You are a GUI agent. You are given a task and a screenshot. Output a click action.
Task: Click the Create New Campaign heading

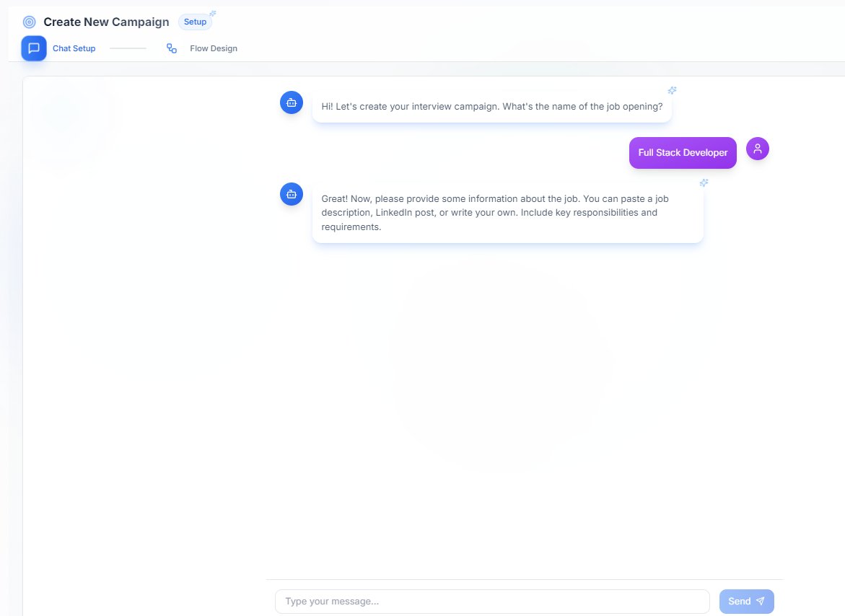point(106,22)
